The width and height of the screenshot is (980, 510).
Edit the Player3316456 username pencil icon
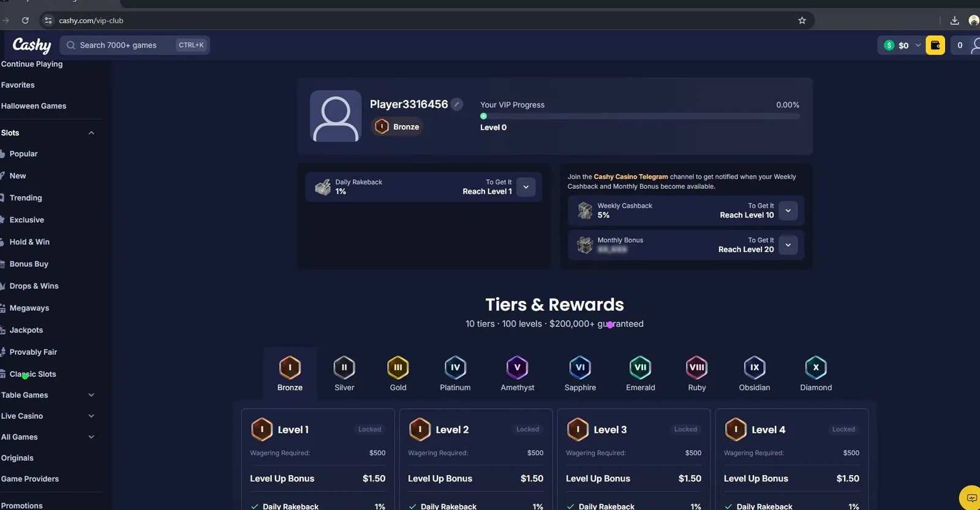457,104
